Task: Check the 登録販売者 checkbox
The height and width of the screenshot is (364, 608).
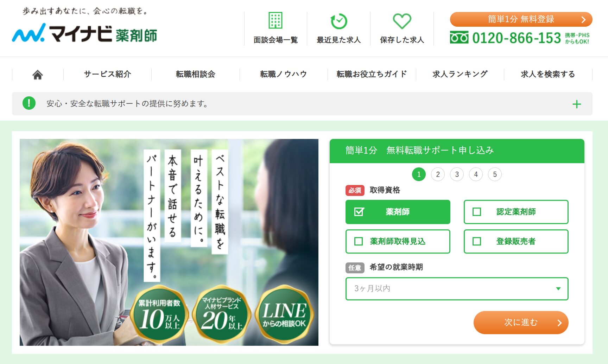Action: click(477, 241)
